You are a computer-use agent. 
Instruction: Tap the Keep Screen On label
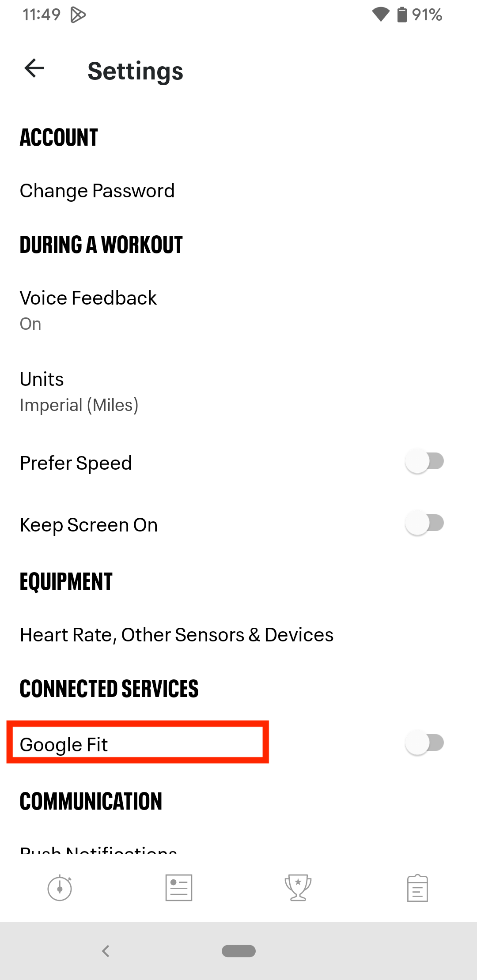click(x=89, y=525)
